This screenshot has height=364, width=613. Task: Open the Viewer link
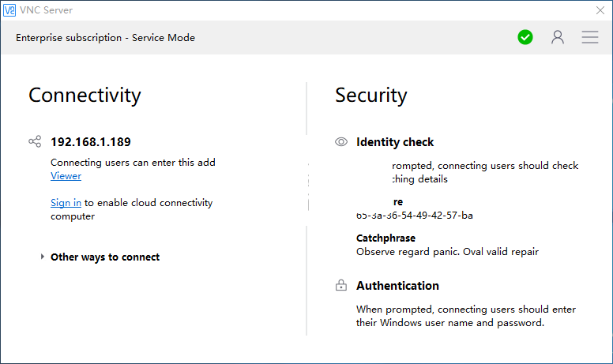tap(66, 176)
